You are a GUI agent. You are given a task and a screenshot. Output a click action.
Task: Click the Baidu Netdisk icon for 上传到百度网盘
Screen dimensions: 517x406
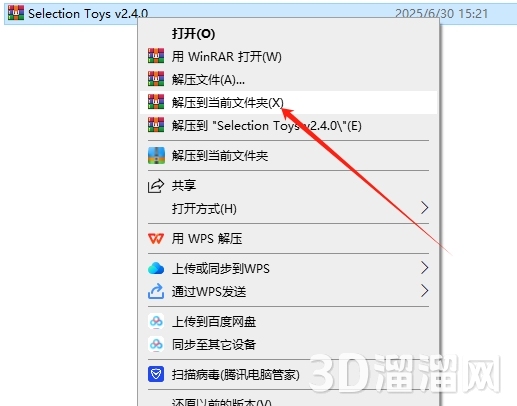[156, 321]
